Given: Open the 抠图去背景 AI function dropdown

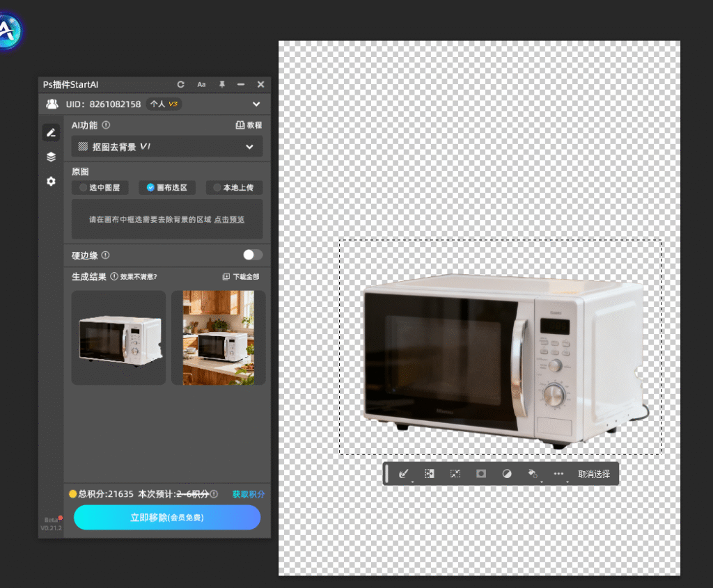Looking at the screenshot, I should [x=167, y=147].
